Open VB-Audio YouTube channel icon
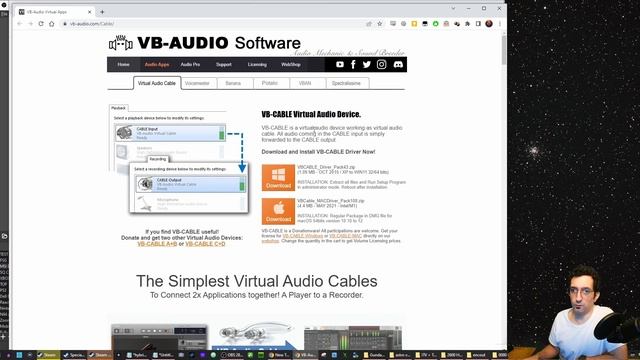The image size is (640, 360). pos(340,64)
